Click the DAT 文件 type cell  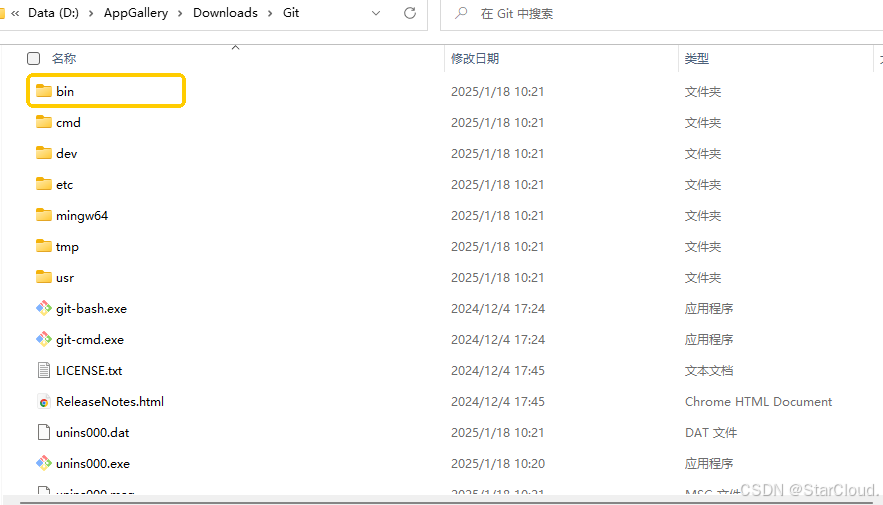(711, 432)
